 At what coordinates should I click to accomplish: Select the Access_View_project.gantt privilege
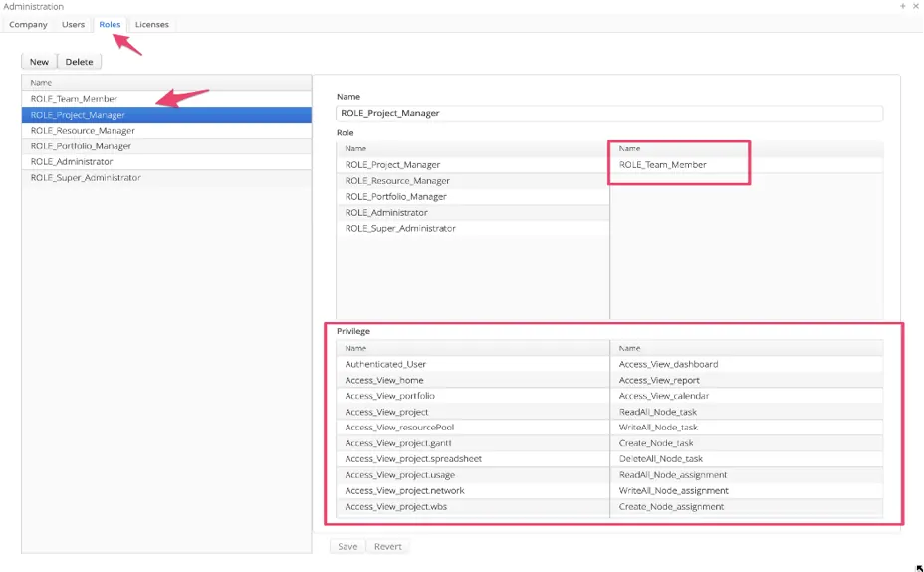coord(473,443)
